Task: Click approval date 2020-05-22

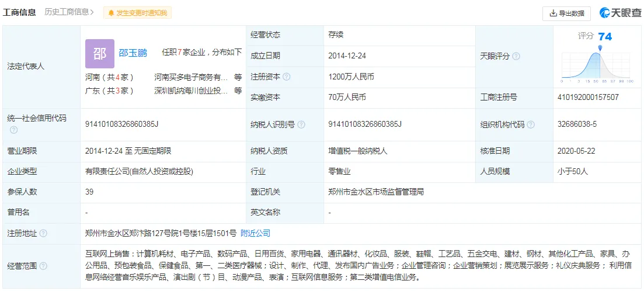Action: tap(576, 151)
